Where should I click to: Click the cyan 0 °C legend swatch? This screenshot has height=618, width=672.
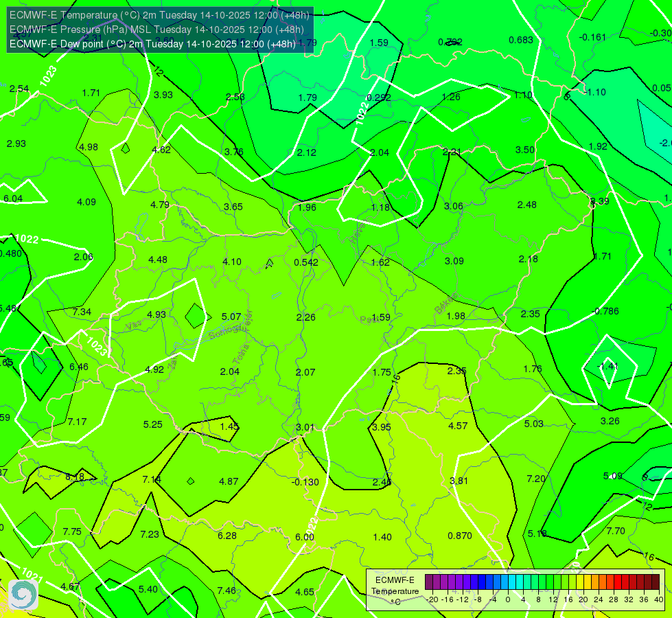[x=511, y=582]
